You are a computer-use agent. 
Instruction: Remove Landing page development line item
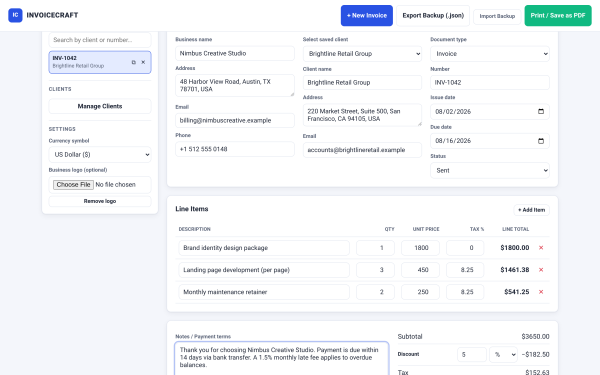tap(541, 270)
